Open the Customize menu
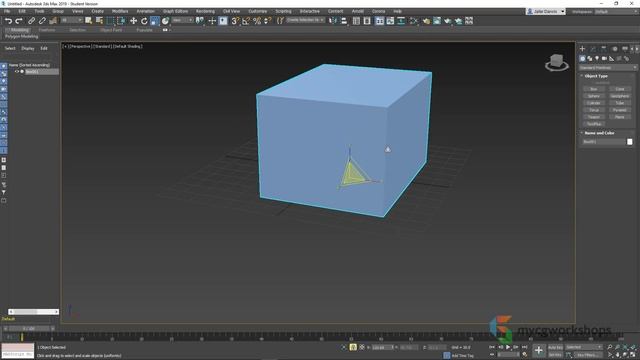Screen dimensions: 640x360 point(258,11)
